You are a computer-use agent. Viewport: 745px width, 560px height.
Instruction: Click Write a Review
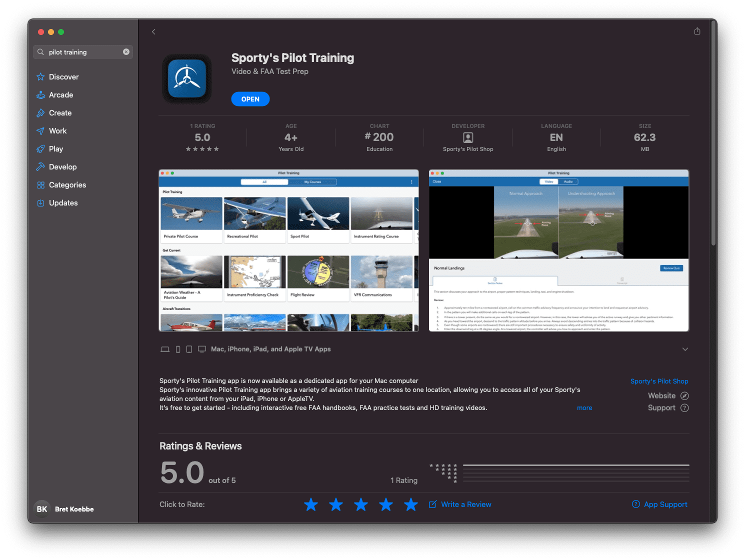click(460, 504)
